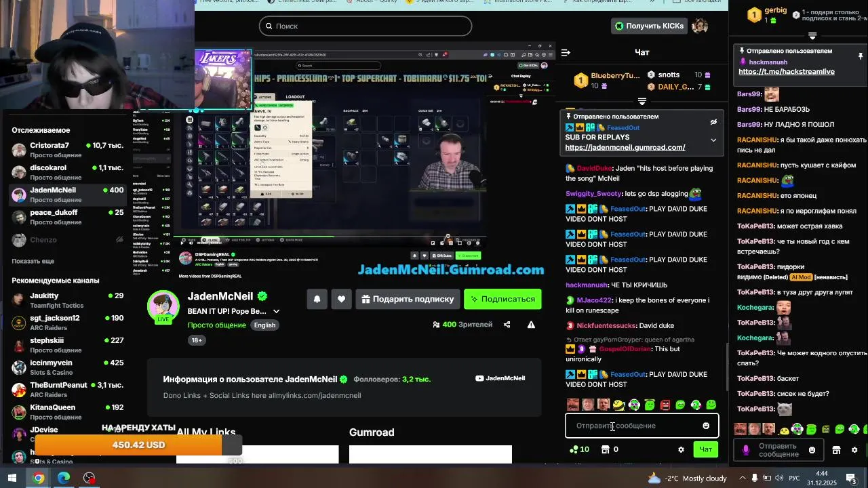This screenshot has width=868, height=488.
Task: Report stream via warning triangle icon
Action: pos(531,325)
